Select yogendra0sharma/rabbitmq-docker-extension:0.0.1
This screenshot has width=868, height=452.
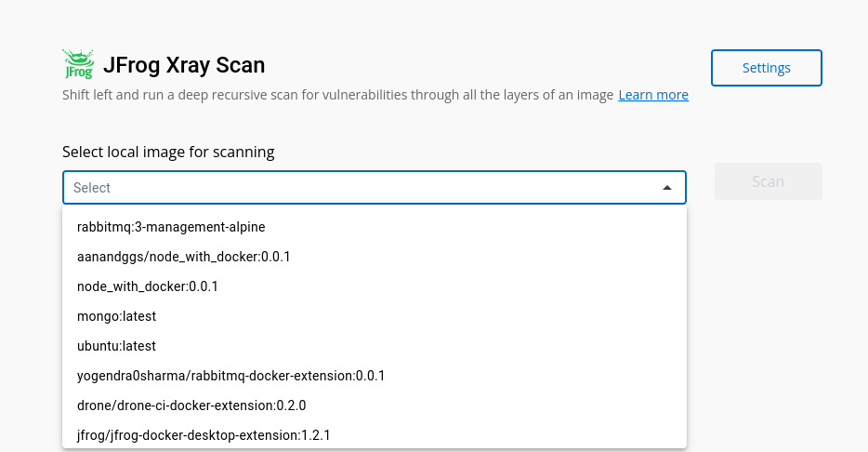click(x=375, y=376)
